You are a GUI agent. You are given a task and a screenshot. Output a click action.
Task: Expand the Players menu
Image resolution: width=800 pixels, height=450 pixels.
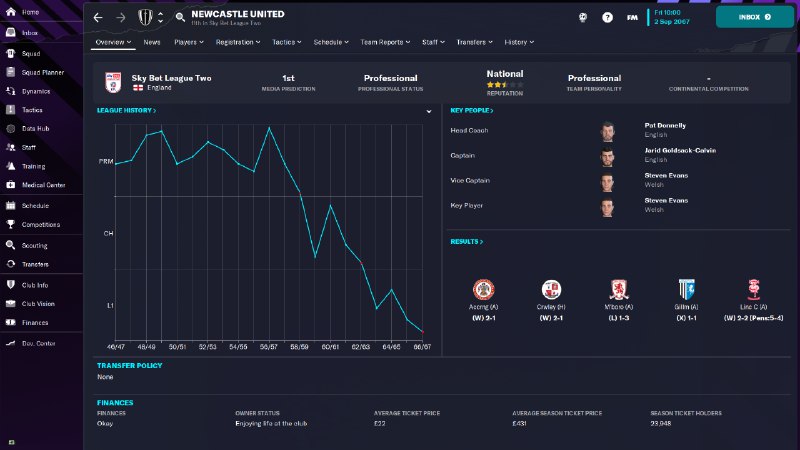[x=189, y=42]
